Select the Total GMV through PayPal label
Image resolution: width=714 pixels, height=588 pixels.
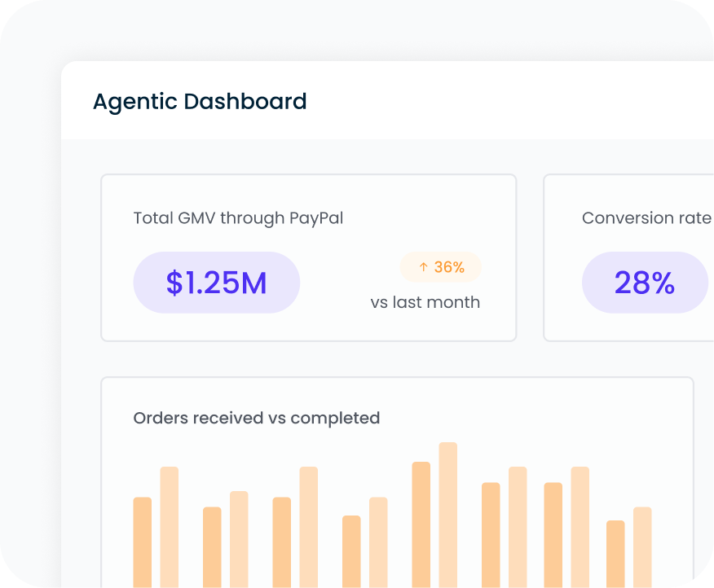click(x=238, y=217)
